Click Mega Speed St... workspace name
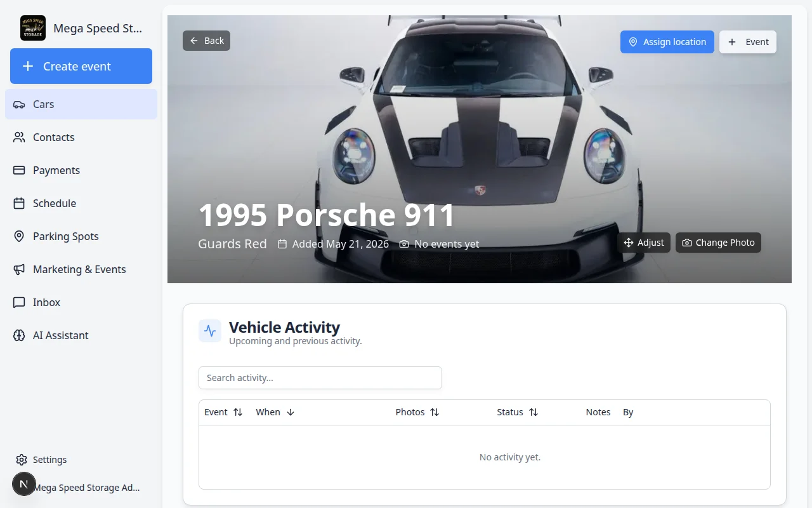Image resolution: width=812 pixels, height=508 pixels. click(x=98, y=28)
